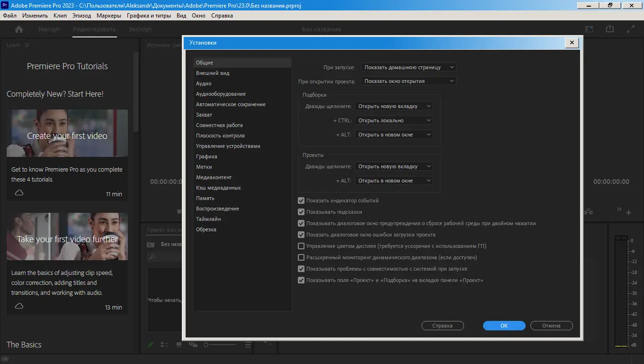This screenshot has height=364, width=644.
Task: Open the Файл menu
Action: coord(9,16)
